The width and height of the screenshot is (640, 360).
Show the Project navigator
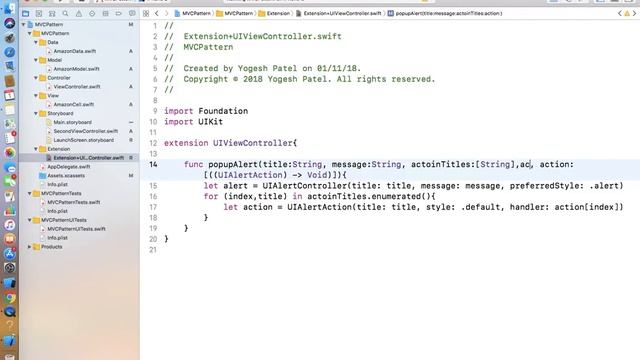[x=25, y=13]
